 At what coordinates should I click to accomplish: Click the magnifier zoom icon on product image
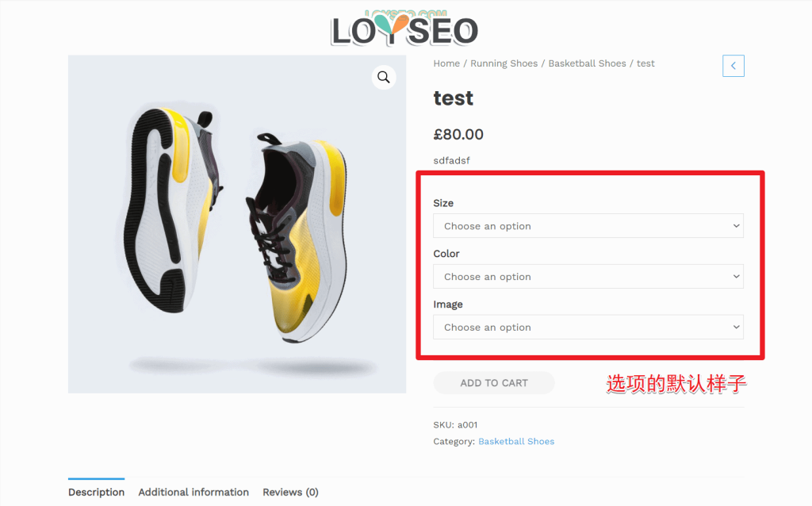(384, 77)
